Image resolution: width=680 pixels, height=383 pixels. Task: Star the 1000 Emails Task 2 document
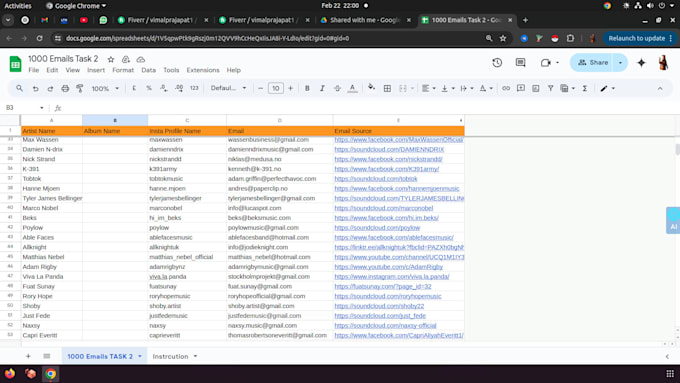(111, 59)
